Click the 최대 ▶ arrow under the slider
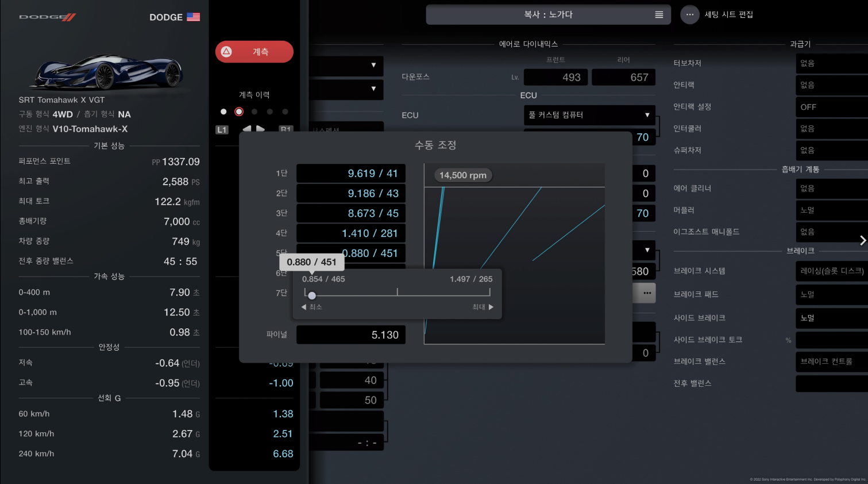The image size is (868, 484). (x=483, y=307)
